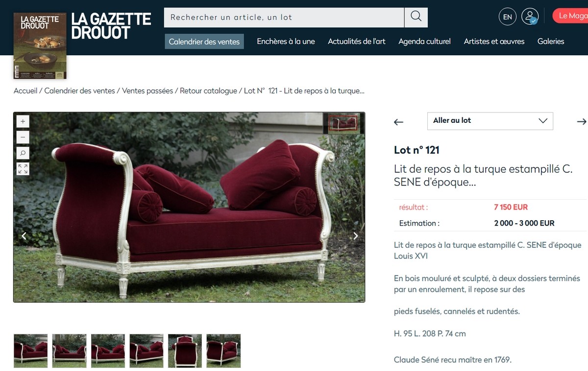Select the fifth thumbnail showing the back view
The width and height of the screenshot is (588, 371).
click(x=185, y=351)
